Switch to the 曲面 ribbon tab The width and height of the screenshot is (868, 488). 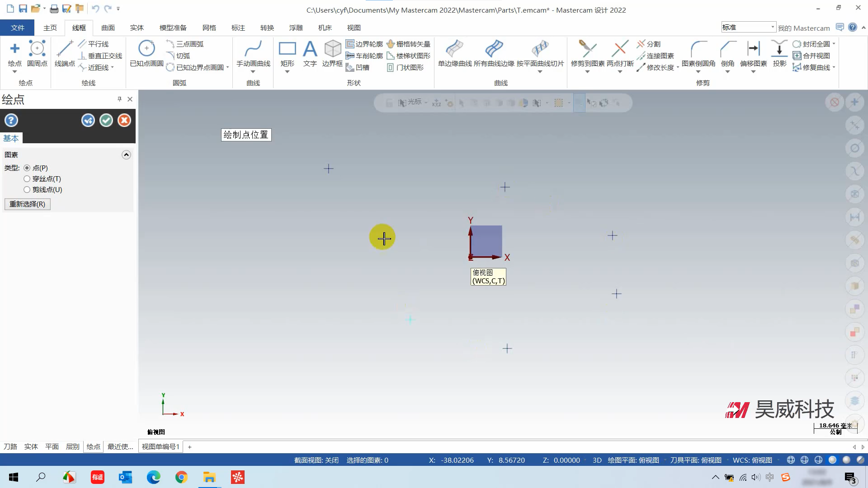pyautogui.click(x=108, y=28)
